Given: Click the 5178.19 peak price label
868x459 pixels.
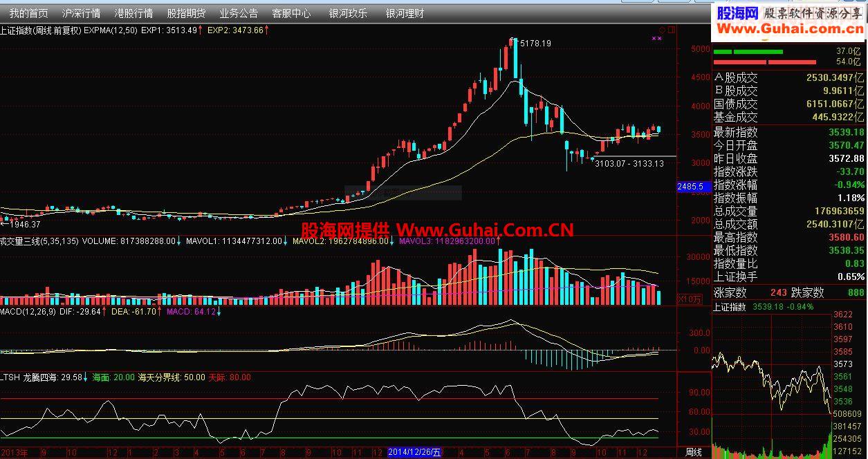Looking at the screenshot, I should 535,44.
